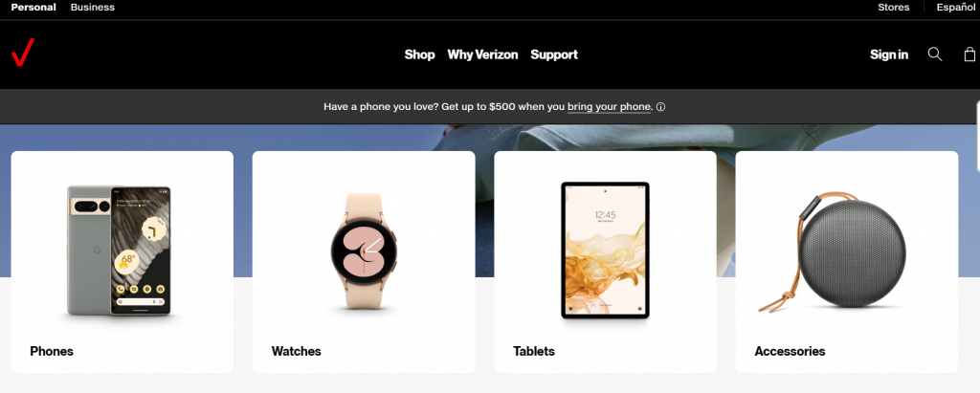
Task: Switch to the Personal tab
Action: coord(33,8)
